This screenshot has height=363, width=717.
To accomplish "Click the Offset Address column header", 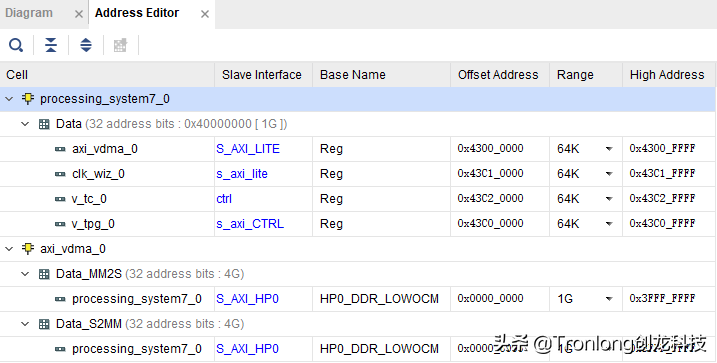I will tap(500, 75).
